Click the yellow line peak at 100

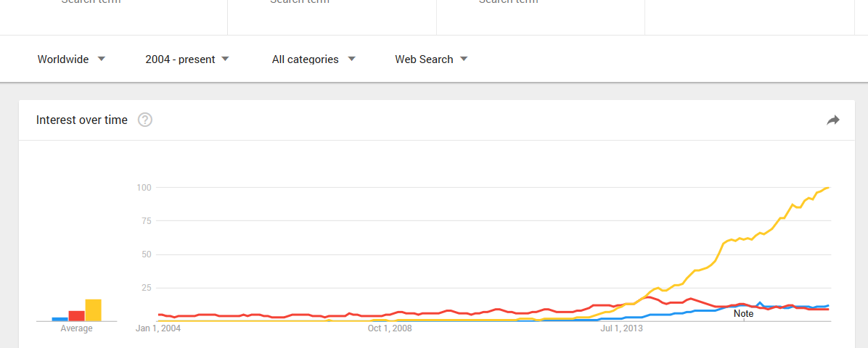point(827,188)
